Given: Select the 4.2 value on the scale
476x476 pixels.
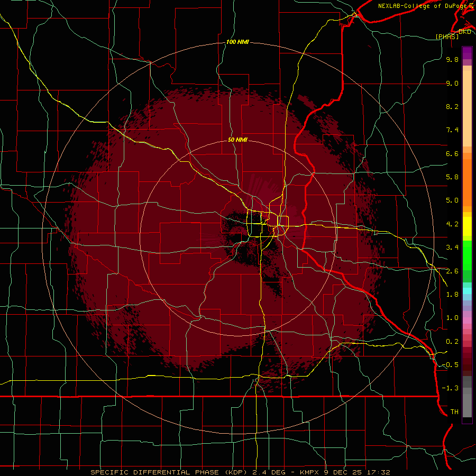Looking at the screenshot, I should coord(452,224).
